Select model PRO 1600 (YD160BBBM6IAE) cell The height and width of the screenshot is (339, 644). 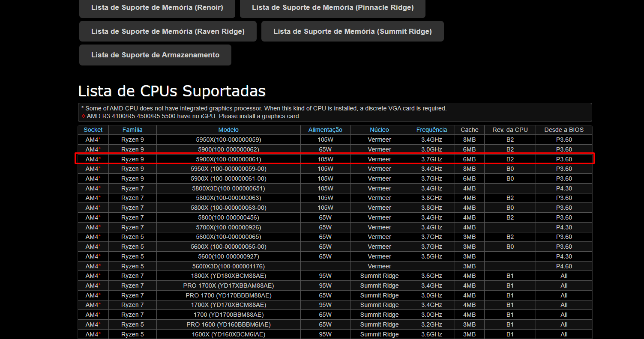(x=228, y=324)
